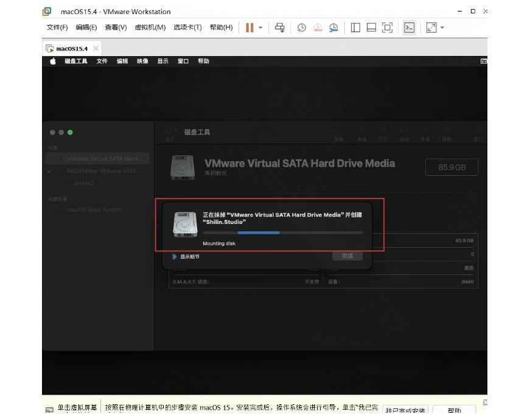The height and width of the screenshot is (420, 530).
Task: Open dropdown arrow beside the stretch display icon
Action: (442, 28)
